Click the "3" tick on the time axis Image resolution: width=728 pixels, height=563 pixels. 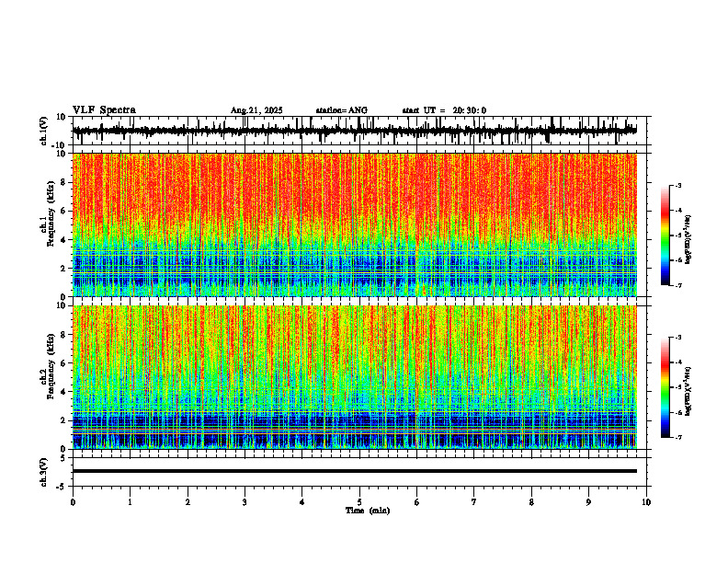[x=245, y=502]
